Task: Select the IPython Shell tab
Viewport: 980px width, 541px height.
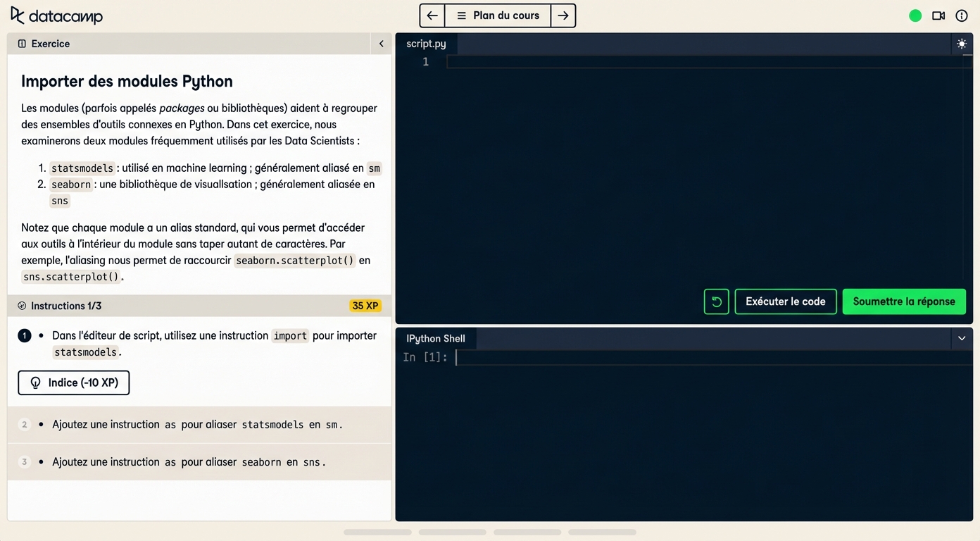Action: pyautogui.click(x=436, y=338)
